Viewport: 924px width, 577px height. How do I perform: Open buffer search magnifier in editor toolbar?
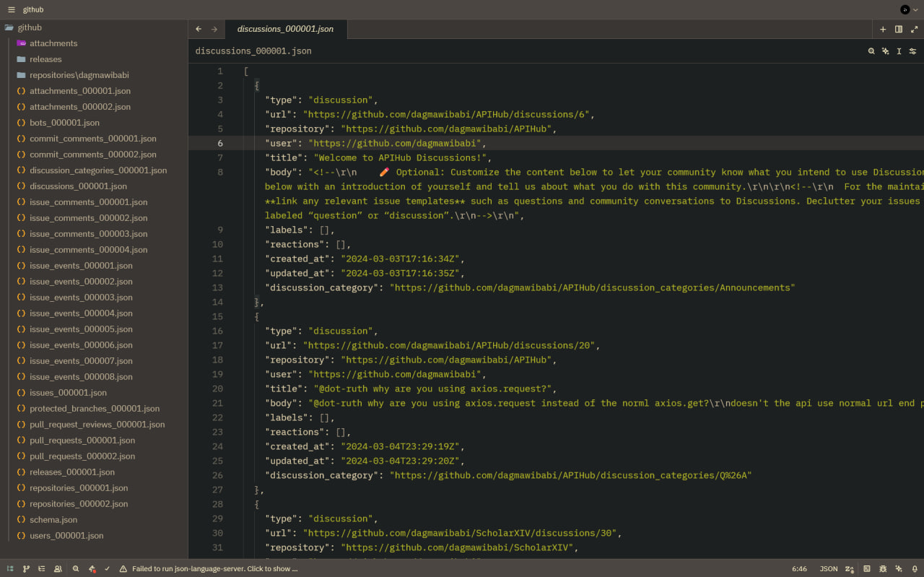point(871,51)
